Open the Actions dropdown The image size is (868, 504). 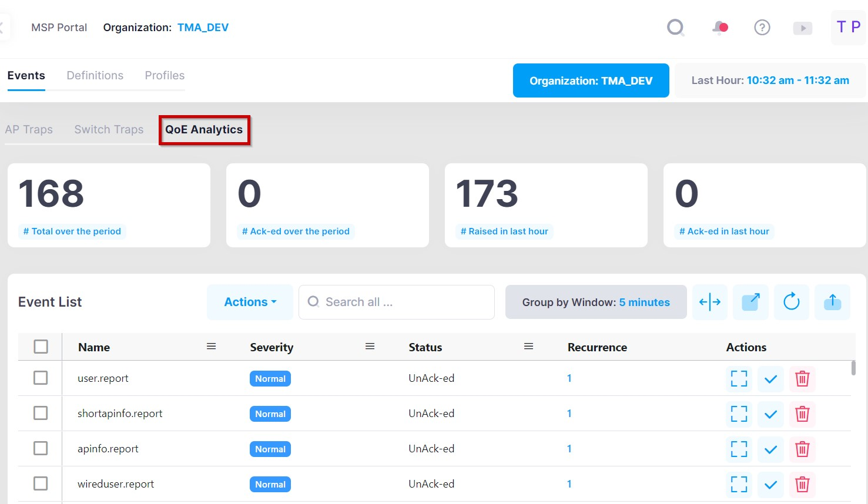click(250, 302)
